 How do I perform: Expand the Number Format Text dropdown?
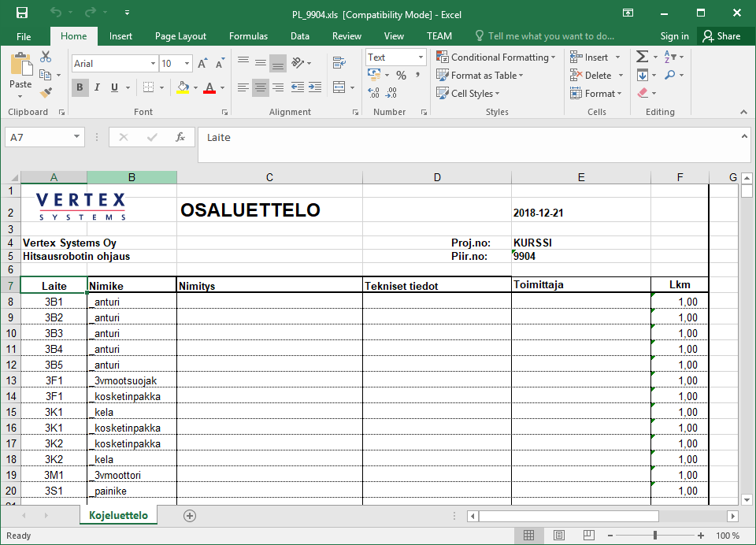[x=421, y=57]
